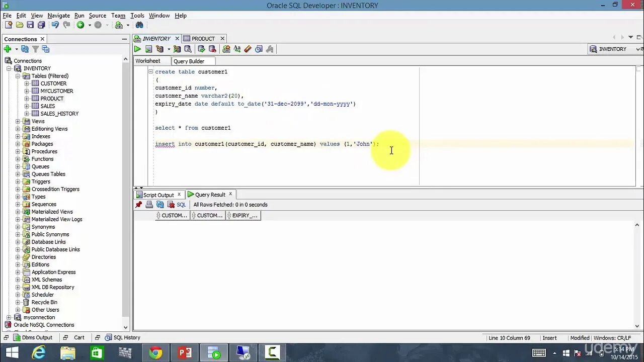Viewport: 644px width, 362px height.
Task: Run Statement with green play icon
Action: pyautogui.click(x=137, y=49)
